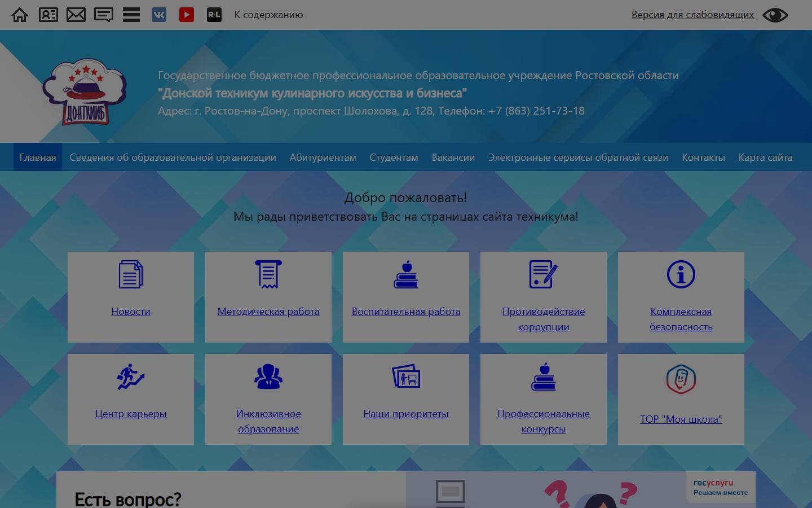
Task: Click the document icon above Новости
Action: pyautogui.click(x=131, y=274)
